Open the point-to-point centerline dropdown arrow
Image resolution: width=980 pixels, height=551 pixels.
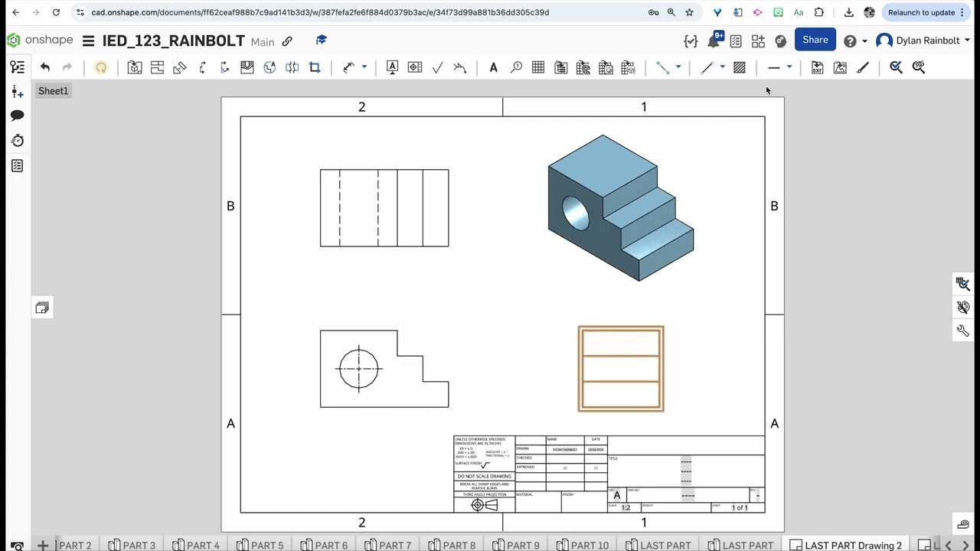point(678,68)
